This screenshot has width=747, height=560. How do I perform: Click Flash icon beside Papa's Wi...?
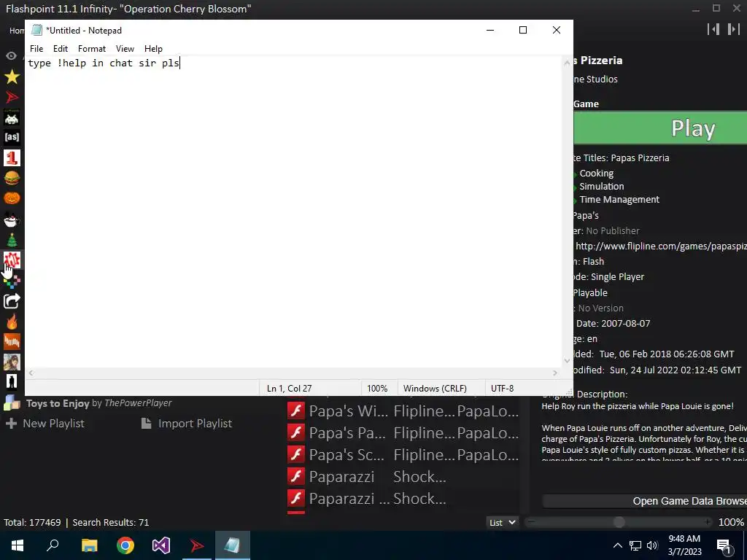coord(296,411)
